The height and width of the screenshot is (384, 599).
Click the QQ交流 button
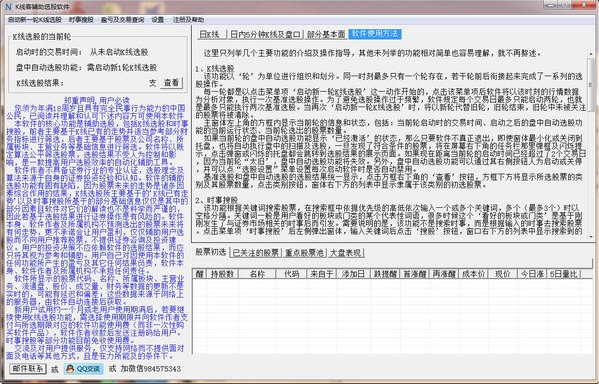coord(83,369)
